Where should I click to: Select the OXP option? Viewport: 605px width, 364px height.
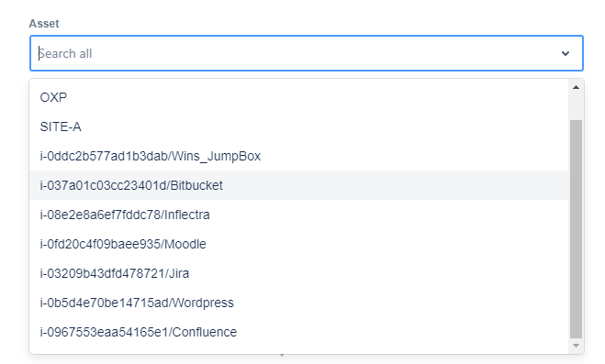pyautogui.click(x=298, y=97)
